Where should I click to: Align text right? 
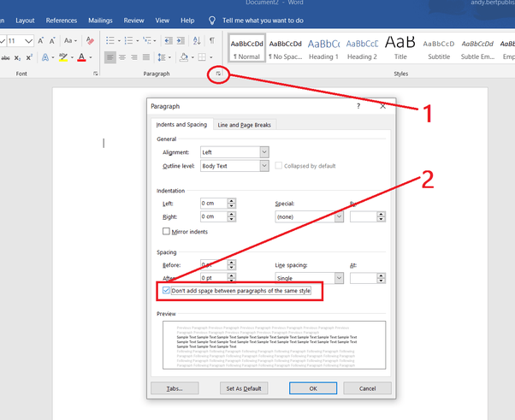(134, 57)
